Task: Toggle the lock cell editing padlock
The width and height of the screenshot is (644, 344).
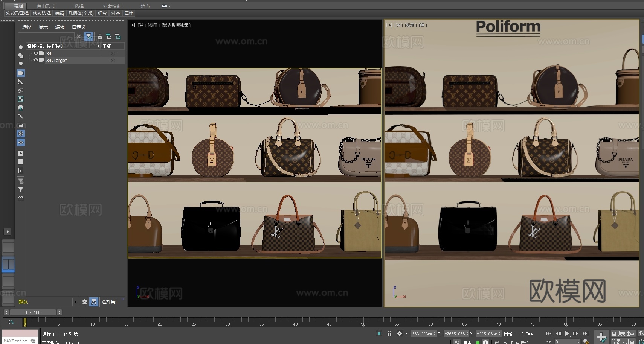Action: [100, 37]
